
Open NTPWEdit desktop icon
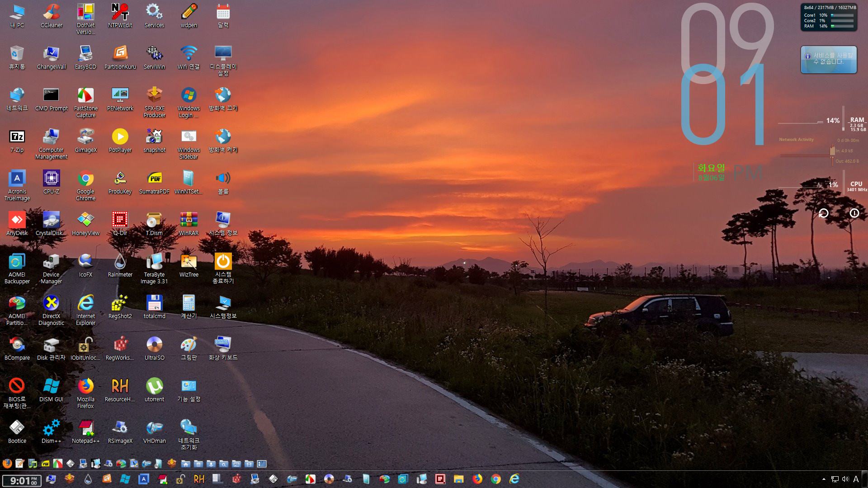tap(120, 16)
